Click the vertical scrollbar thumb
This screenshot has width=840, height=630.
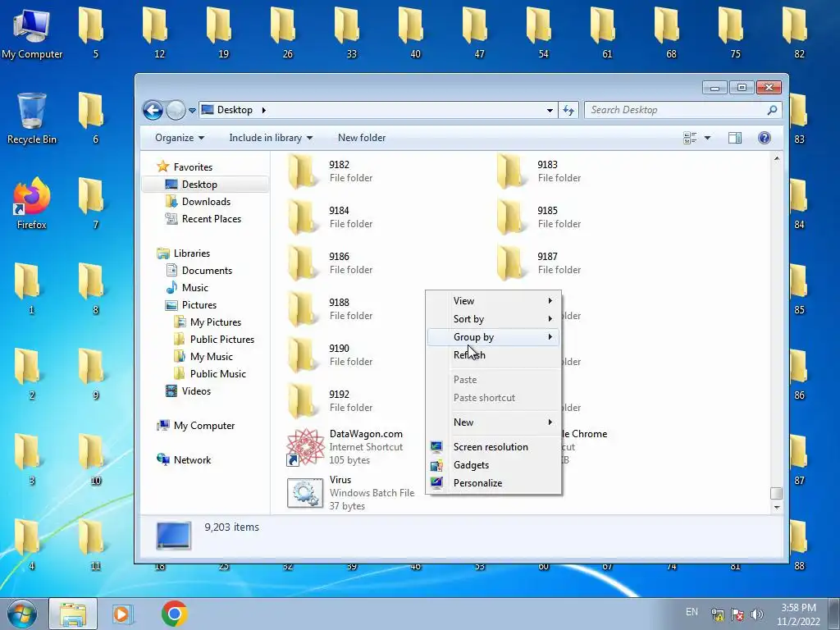pos(776,493)
